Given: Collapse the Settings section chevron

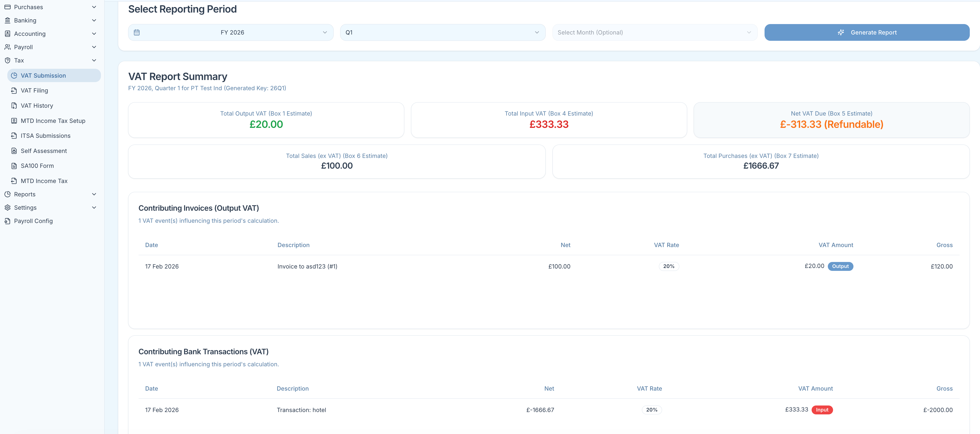Looking at the screenshot, I should 94,207.
